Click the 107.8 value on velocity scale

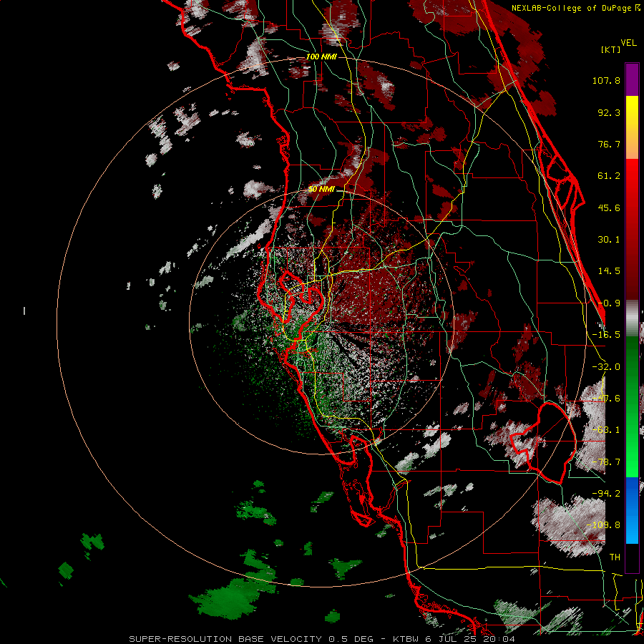606,80
